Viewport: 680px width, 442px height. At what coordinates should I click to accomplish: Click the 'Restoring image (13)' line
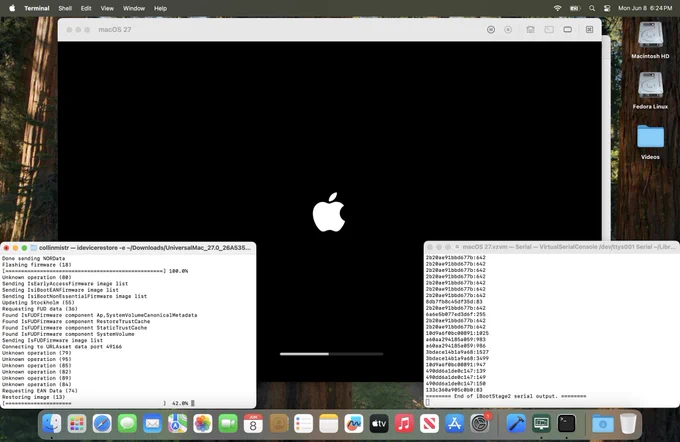tap(33, 397)
